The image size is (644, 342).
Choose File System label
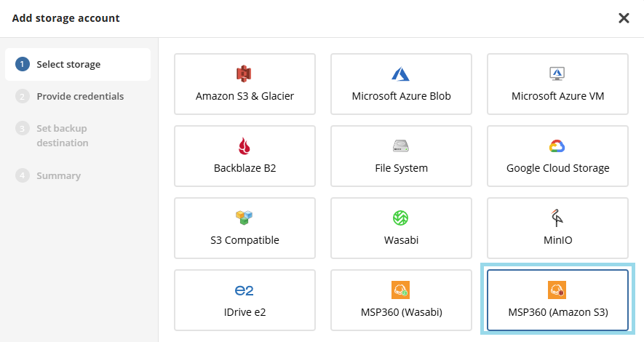[401, 168]
